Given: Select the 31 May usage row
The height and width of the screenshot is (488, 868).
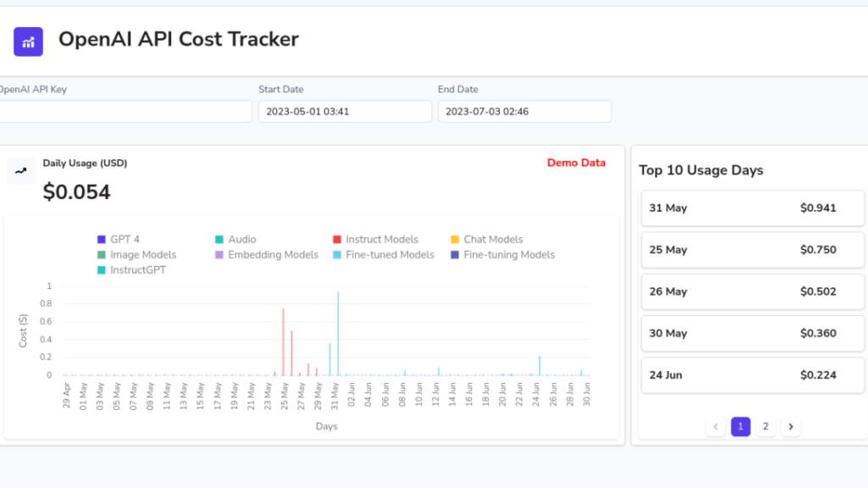Looking at the screenshot, I should 752,208.
